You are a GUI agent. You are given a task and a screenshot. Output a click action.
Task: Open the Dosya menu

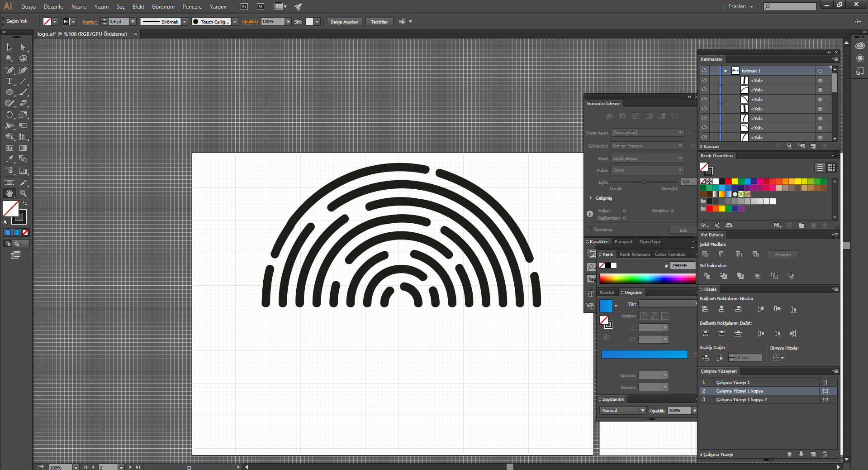click(28, 7)
